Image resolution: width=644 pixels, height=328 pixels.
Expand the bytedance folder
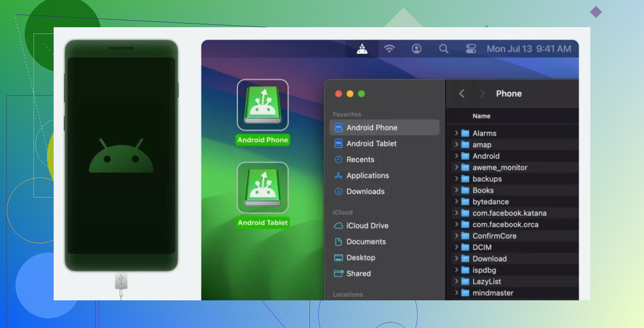(x=456, y=201)
